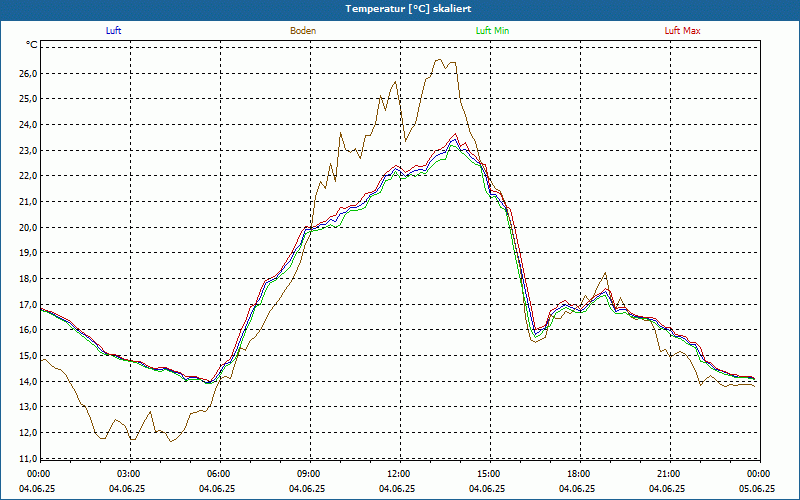Click the 11,0 y-axis tick label
This screenshot has height=500, width=800.
point(26,458)
